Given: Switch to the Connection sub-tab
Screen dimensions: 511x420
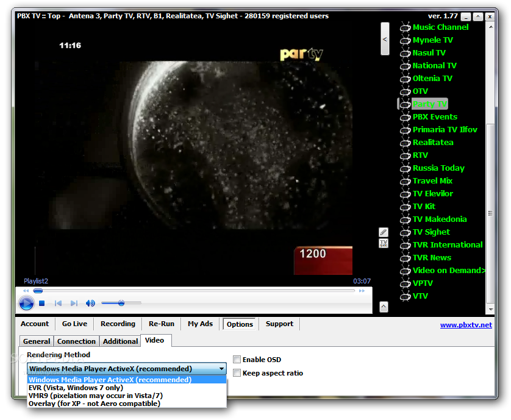Looking at the screenshot, I should (x=77, y=341).
